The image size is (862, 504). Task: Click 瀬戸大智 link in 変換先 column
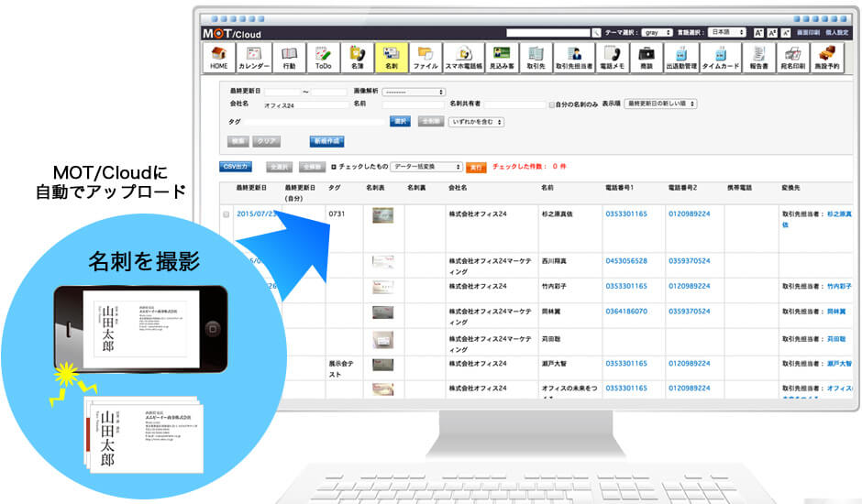point(839,364)
